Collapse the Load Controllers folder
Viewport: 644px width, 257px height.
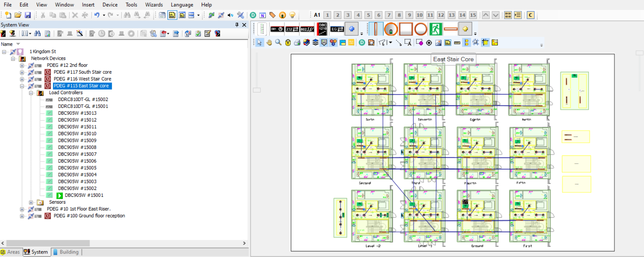pos(31,93)
